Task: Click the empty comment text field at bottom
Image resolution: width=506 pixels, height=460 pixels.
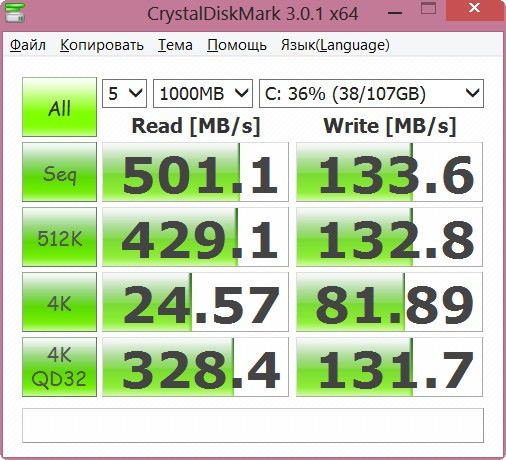Action: point(253,426)
